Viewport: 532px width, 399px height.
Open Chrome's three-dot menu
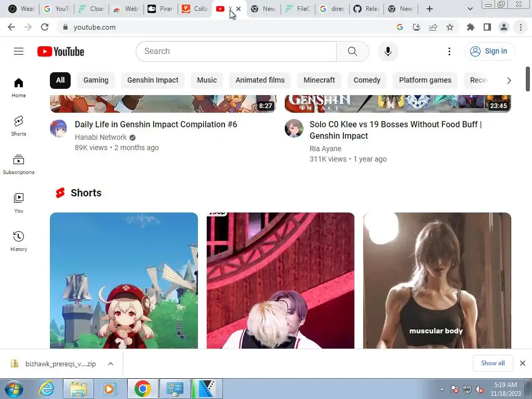pos(521,27)
